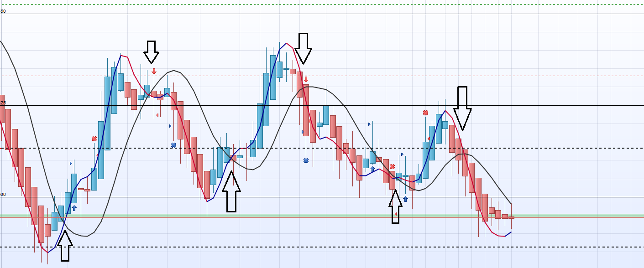This screenshot has height=268, width=644.
Task: Select the solid horizontal line labeled 25
Action: [x=322, y=106]
